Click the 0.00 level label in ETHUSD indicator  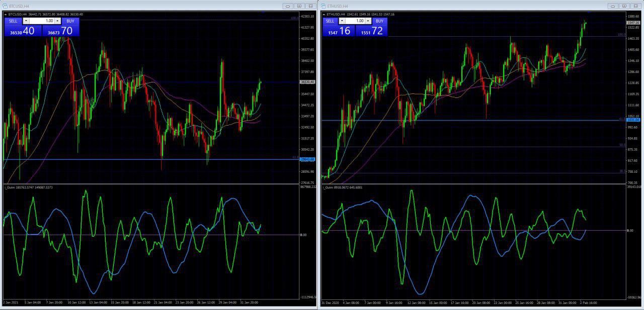pos(630,230)
